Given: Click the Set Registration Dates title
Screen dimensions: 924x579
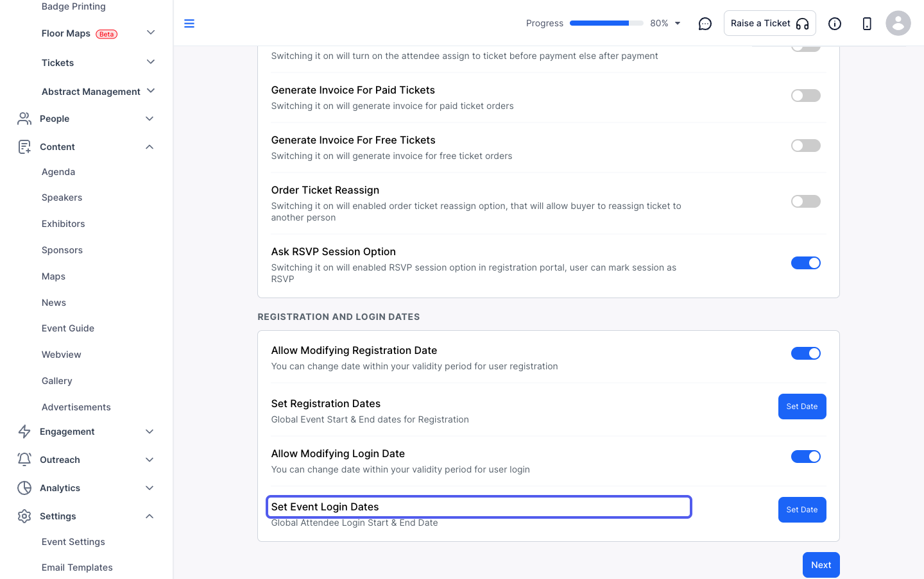Looking at the screenshot, I should 326,403.
